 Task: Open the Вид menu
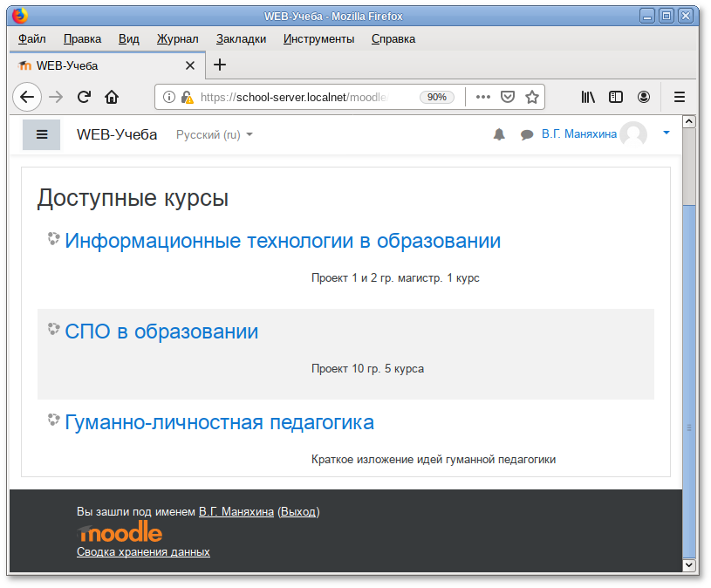pos(129,39)
